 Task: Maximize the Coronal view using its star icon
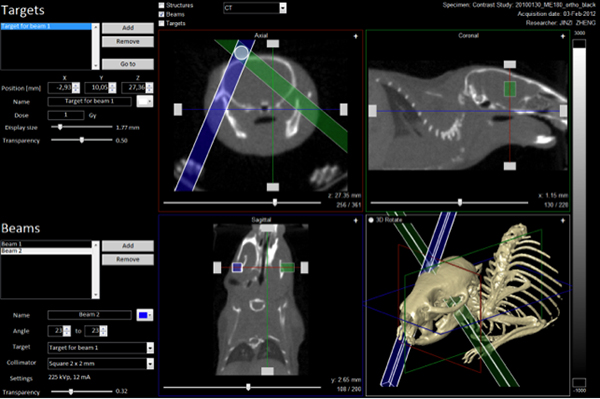point(562,36)
